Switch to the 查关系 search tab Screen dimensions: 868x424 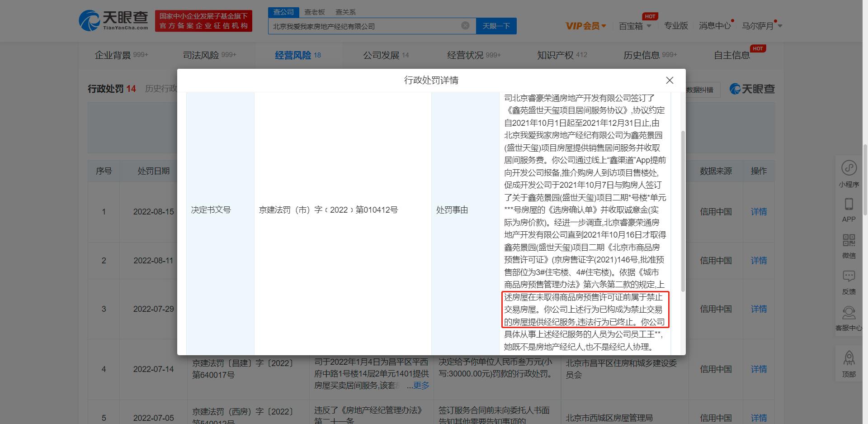click(x=345, y=12)
